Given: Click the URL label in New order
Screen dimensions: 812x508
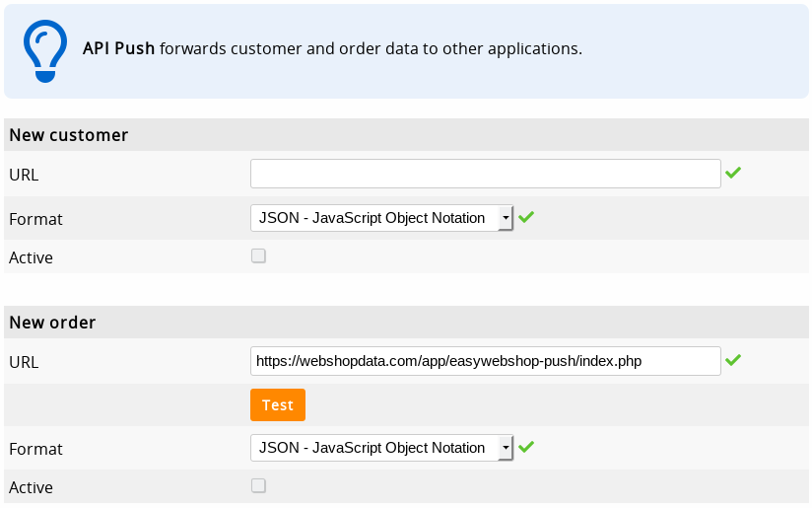Looking at the screenshot, I should (x=24, y=362).
